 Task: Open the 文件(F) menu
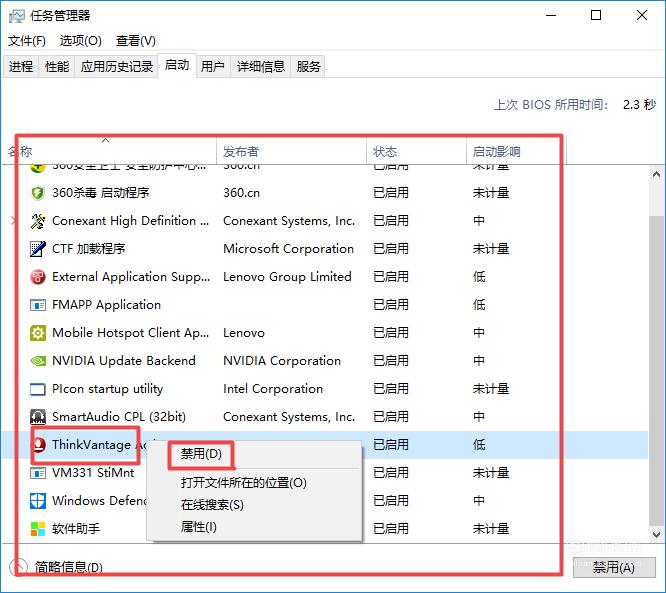coord(27,41)
